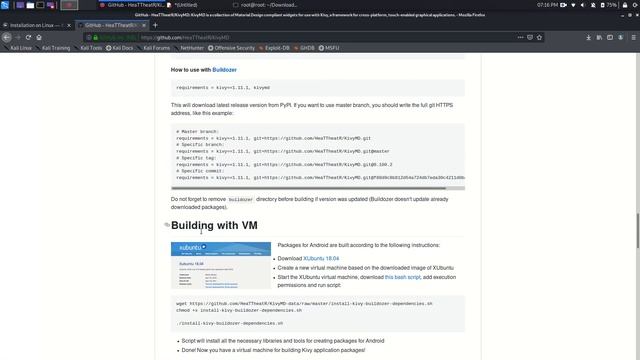
Task: Open the notifications bell in the tray
Action: (593, 5)
